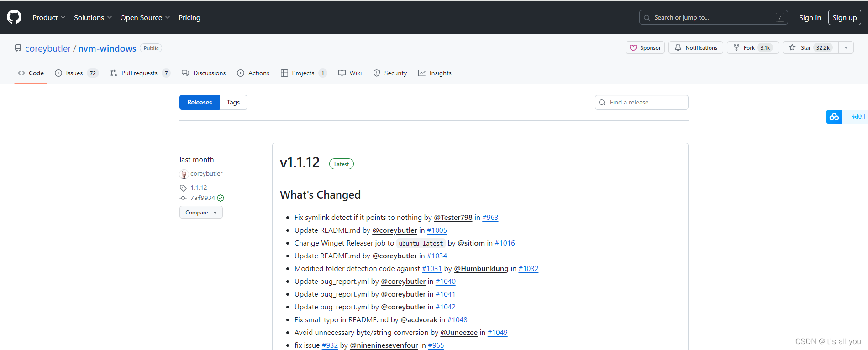
Task: Open the Product dropdown menu
Action: click(x=49, y=17)
